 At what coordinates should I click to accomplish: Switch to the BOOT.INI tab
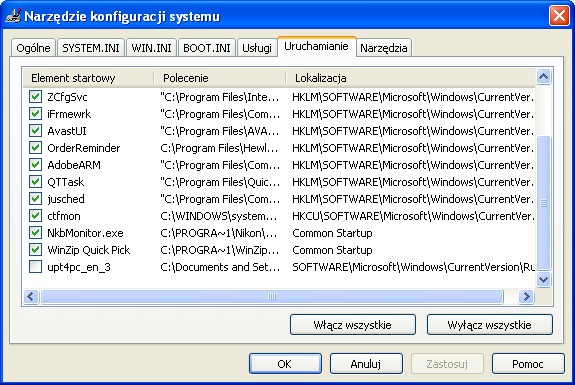click(x=207, y=48)
